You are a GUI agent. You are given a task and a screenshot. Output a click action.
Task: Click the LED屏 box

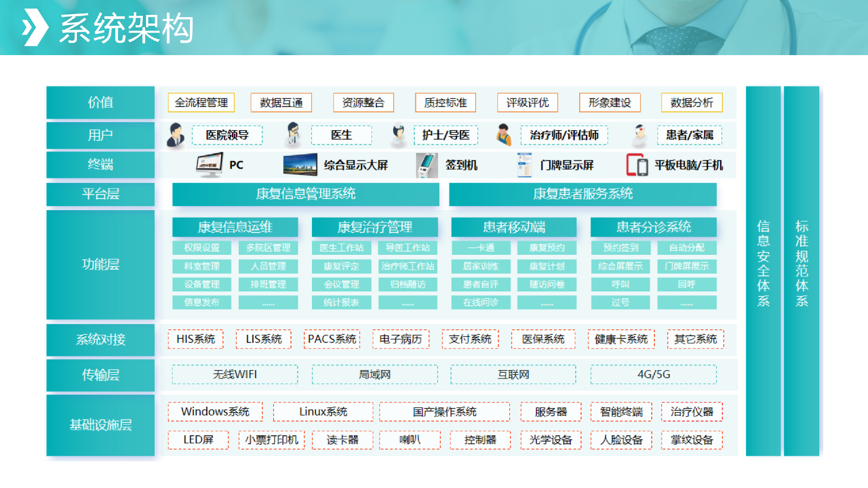pyautogui.click(x=198, y=440)
